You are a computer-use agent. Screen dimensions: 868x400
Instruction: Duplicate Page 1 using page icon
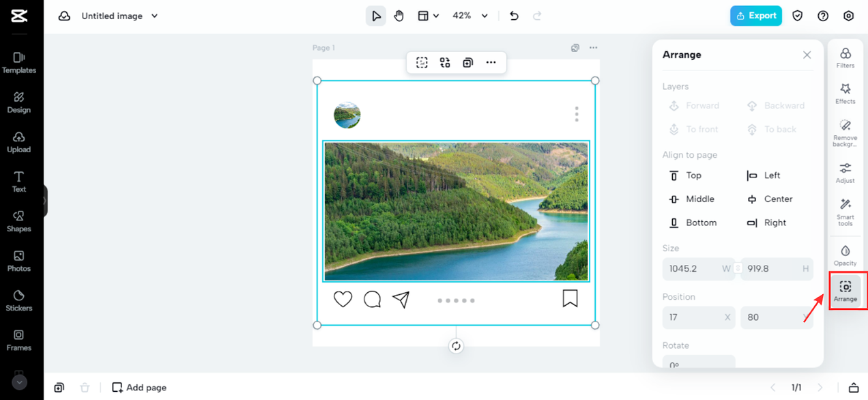[x=575, y=48]
